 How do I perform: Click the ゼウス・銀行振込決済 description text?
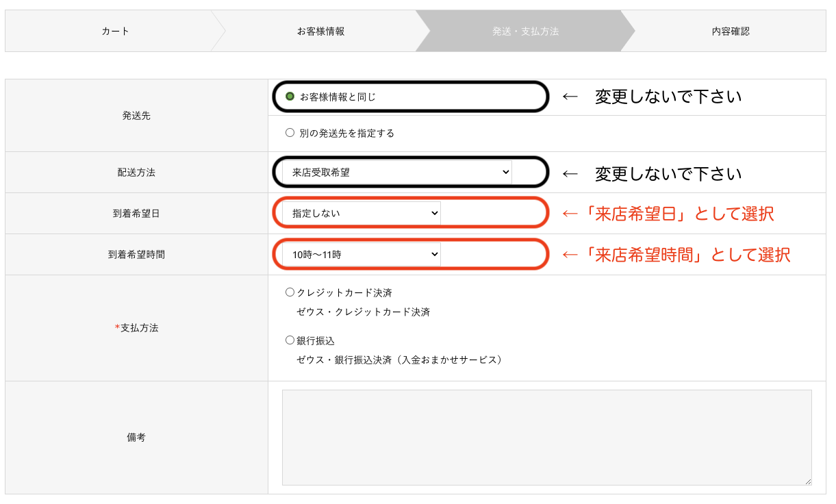[x=399, y=360]
